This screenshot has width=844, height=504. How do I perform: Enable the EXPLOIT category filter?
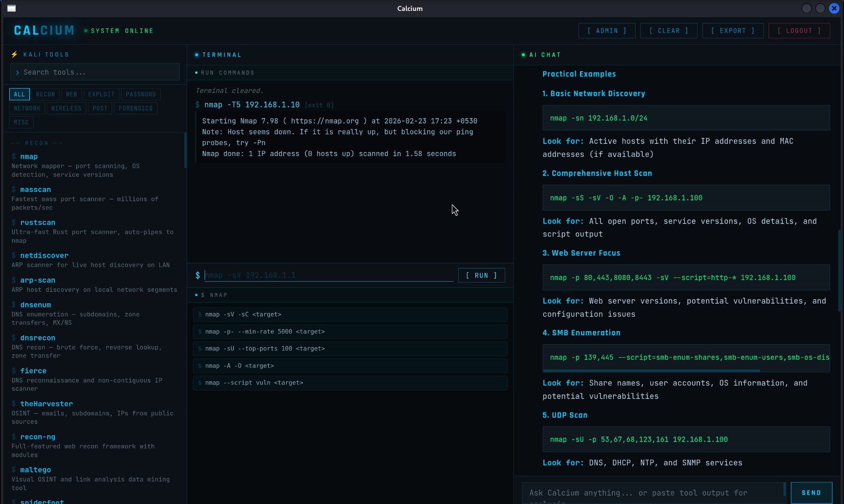click(x=101, y=94)
